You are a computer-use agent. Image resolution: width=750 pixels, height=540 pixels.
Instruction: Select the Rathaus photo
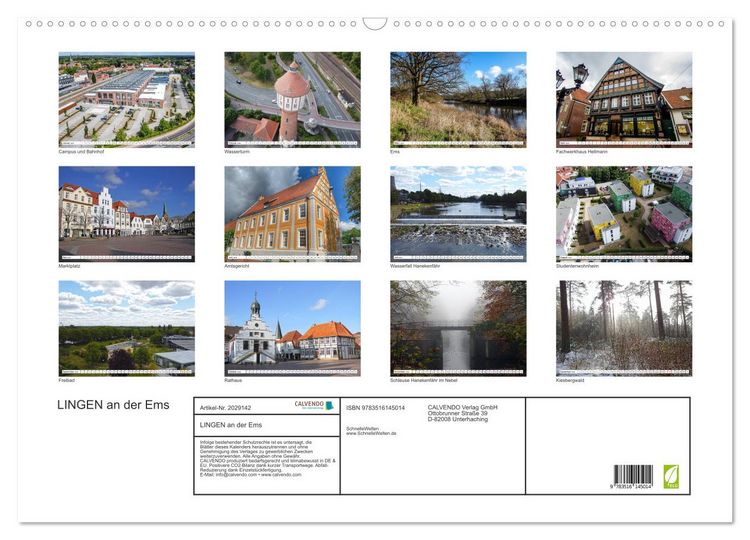292,328
